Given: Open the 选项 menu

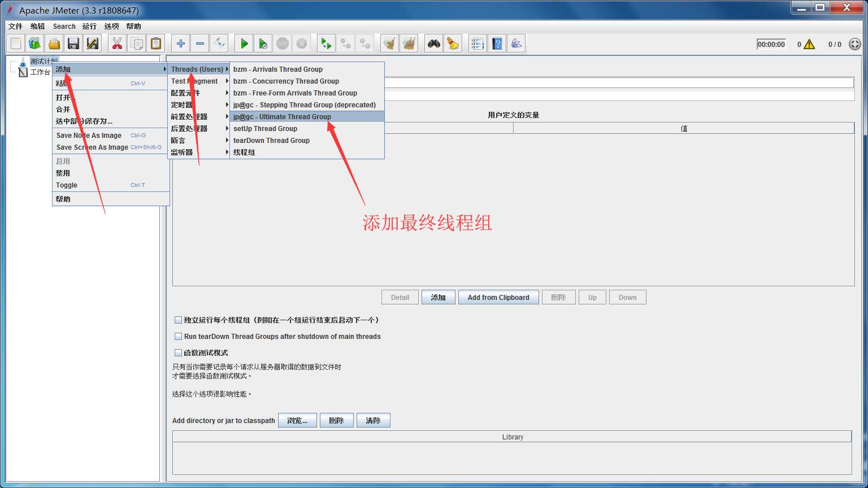Looking at the screenshot, I should click(x=111, y=27).
